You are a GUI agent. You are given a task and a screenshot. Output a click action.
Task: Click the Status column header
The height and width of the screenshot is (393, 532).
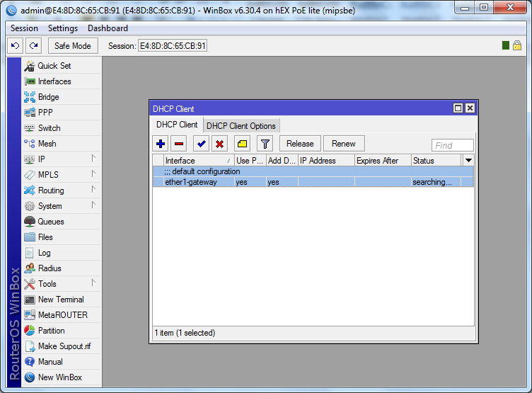[x=436, y=161]
